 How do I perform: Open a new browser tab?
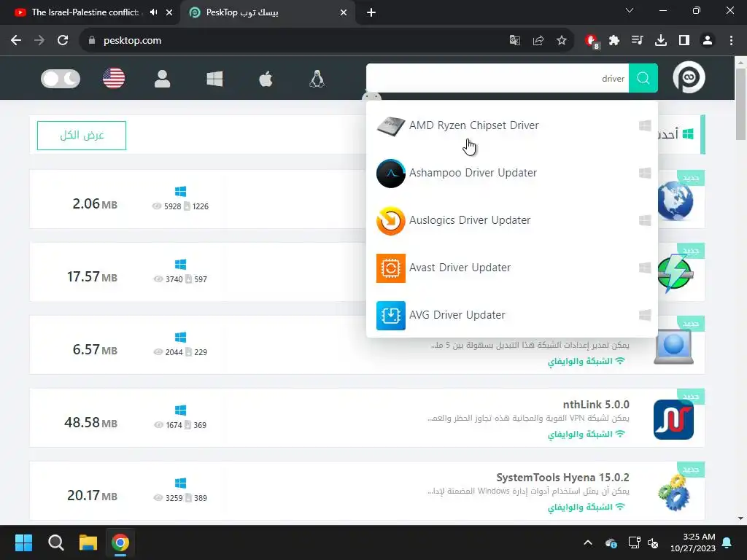coord(371,12)
